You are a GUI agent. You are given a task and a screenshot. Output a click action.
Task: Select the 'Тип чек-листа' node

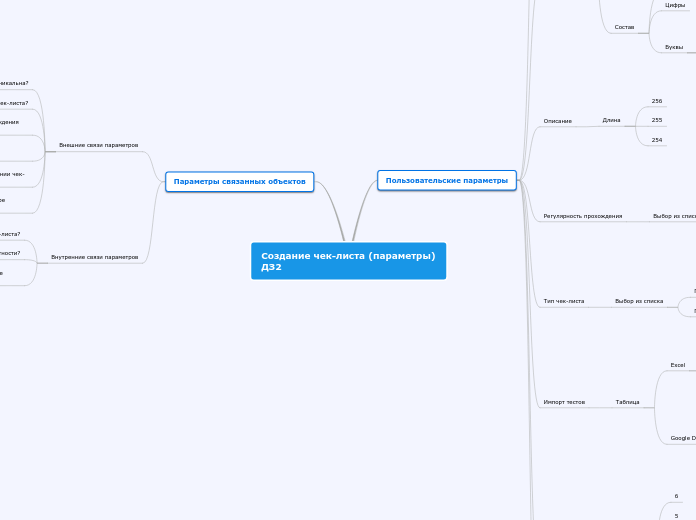click(x=564, y=301)
